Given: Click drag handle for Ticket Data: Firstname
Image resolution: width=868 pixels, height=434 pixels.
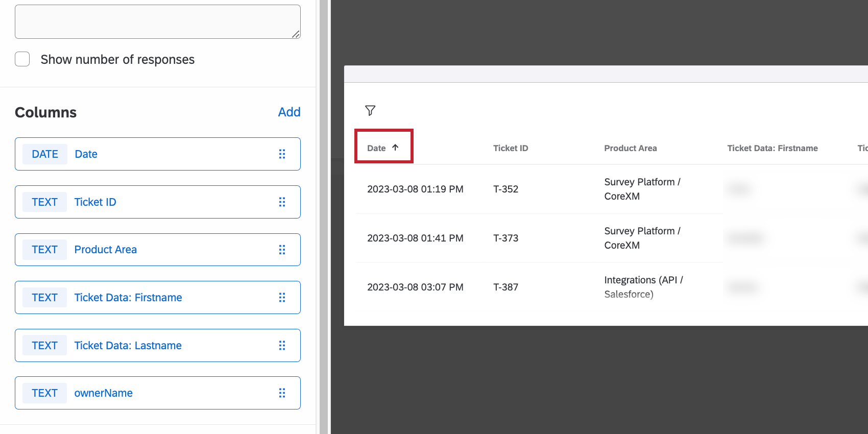Looking at the screenshot, I should coord(282,298).
